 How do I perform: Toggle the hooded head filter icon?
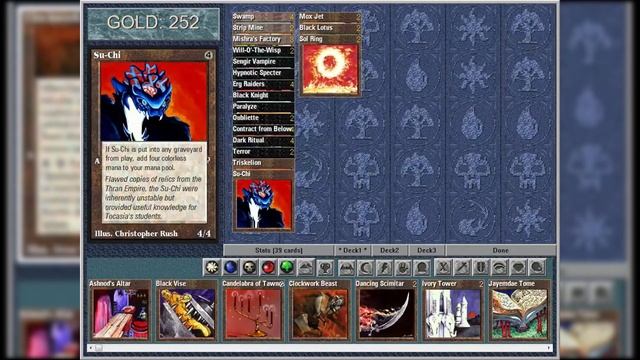point(422,268)
